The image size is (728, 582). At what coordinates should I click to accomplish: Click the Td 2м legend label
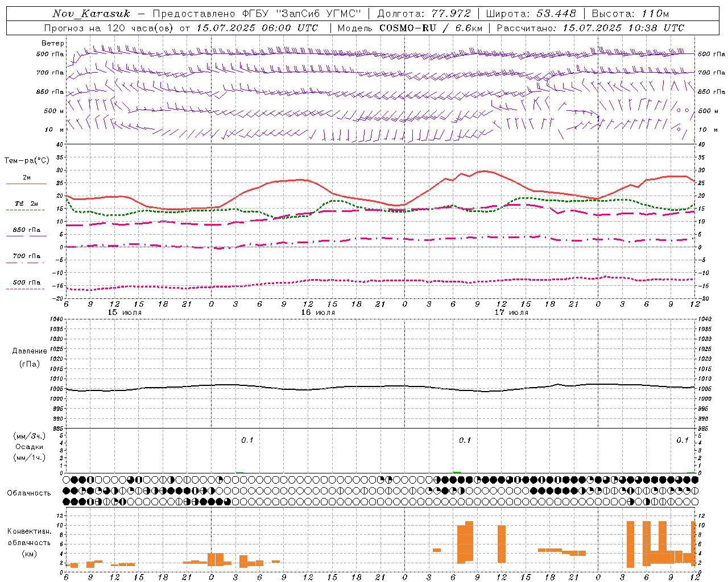coord(27,203)
